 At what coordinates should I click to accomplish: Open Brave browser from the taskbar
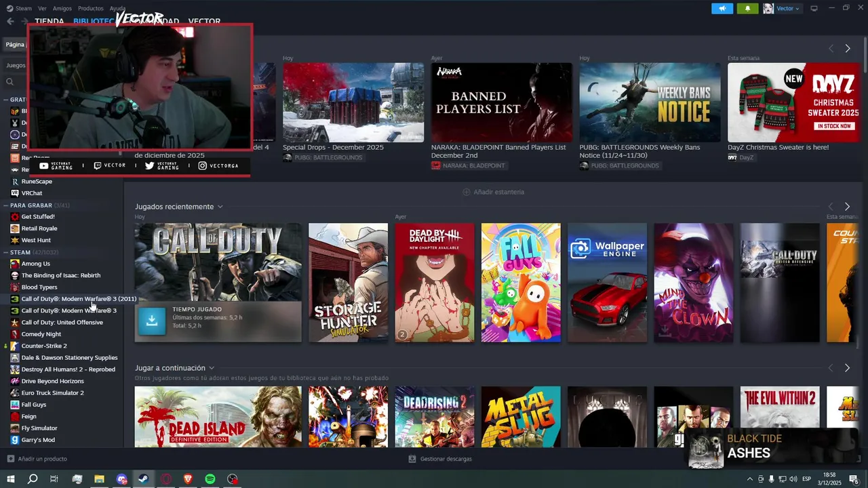188,479
